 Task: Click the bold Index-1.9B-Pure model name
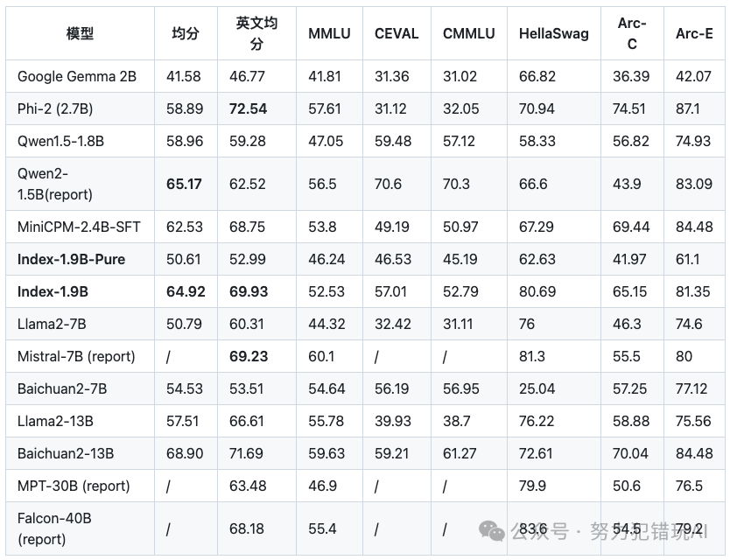pyautogui.click(x=71, y=259)
